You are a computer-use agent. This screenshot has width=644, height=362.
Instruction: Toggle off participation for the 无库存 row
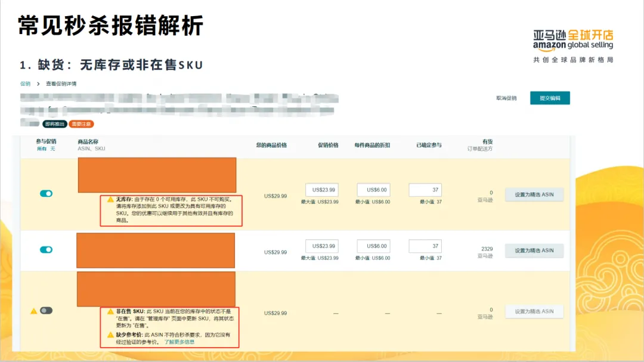46,194
